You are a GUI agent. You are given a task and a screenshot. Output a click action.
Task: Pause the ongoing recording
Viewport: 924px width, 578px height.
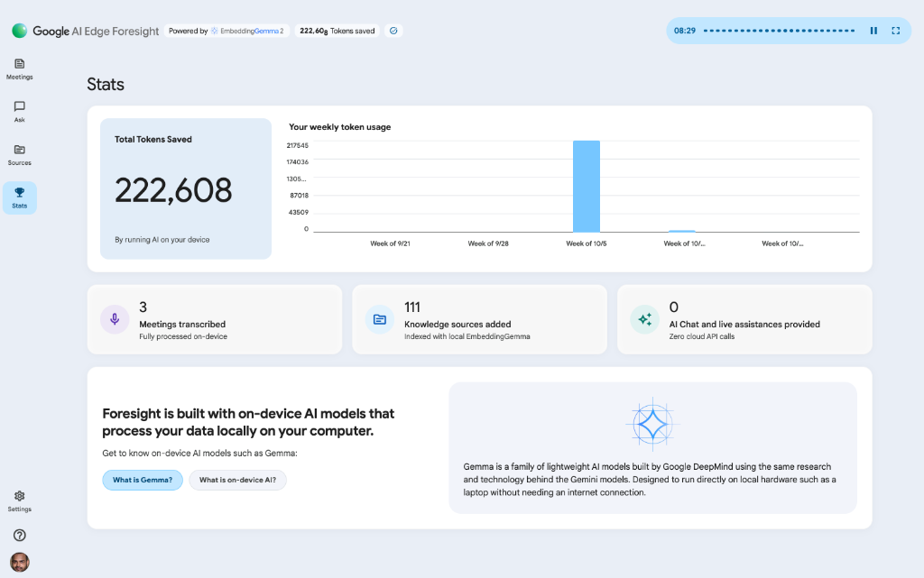873,31
